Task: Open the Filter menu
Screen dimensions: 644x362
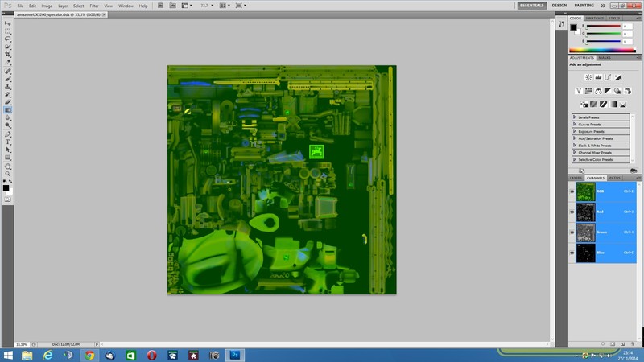Action: click(96, 6)
